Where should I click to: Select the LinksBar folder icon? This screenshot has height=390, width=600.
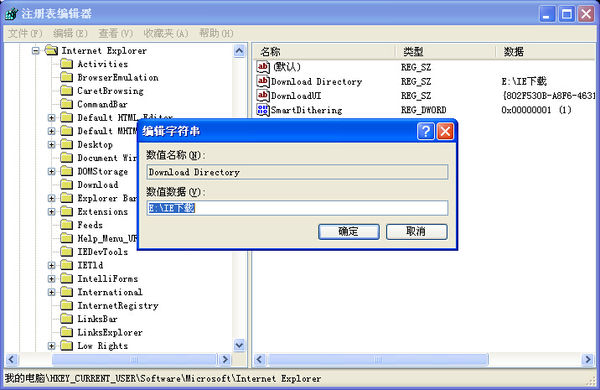tap(67, 319)
